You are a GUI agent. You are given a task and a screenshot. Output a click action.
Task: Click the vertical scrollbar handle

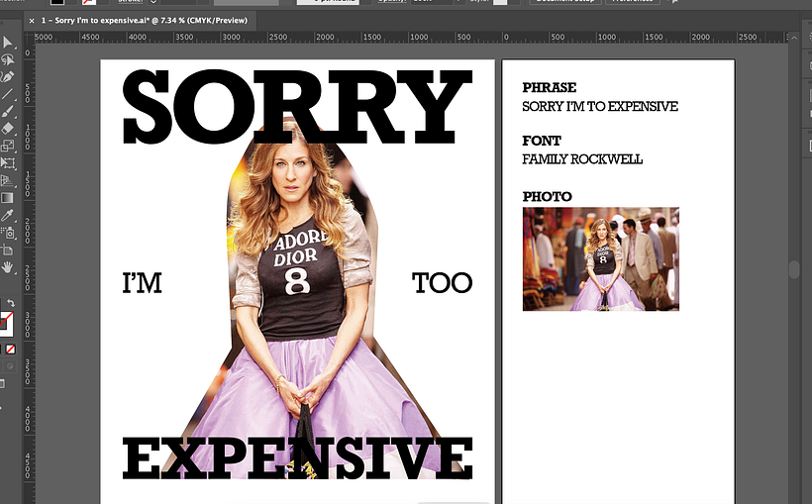[x=793, y=269]
